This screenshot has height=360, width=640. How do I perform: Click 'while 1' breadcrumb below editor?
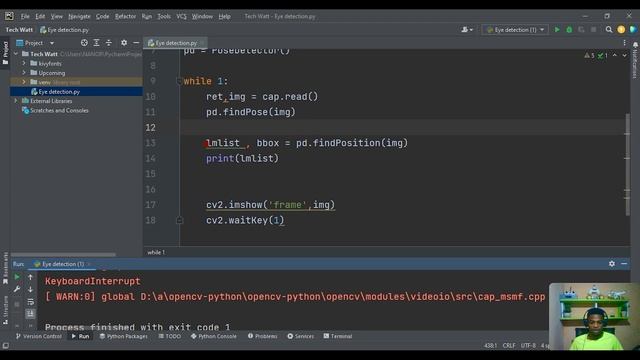[156, 252]
